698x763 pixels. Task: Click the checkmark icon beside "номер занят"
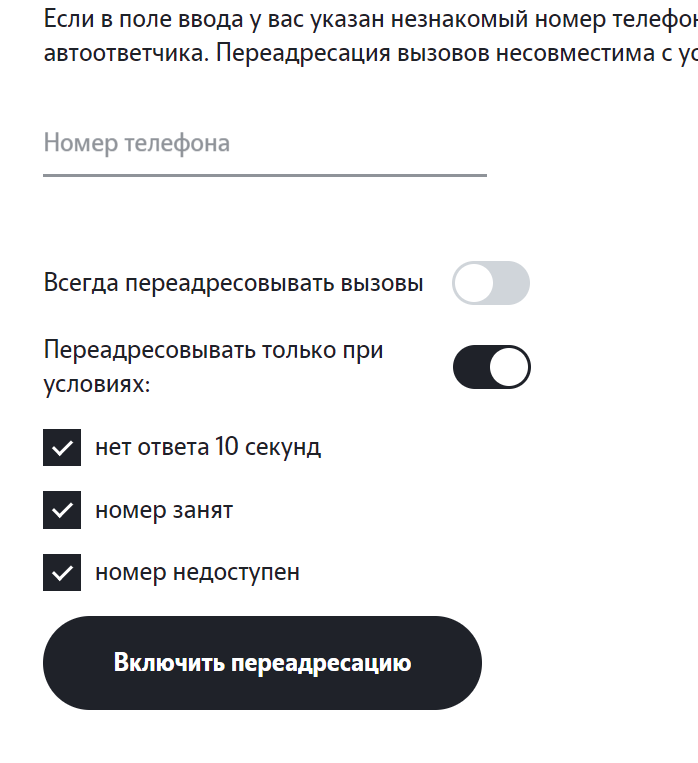(62, 510)
